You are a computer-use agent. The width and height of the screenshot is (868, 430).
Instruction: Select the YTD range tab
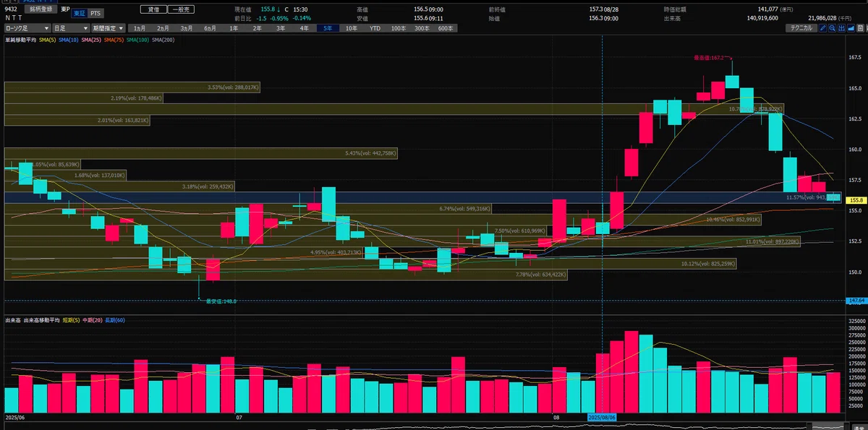pos(375,28)
